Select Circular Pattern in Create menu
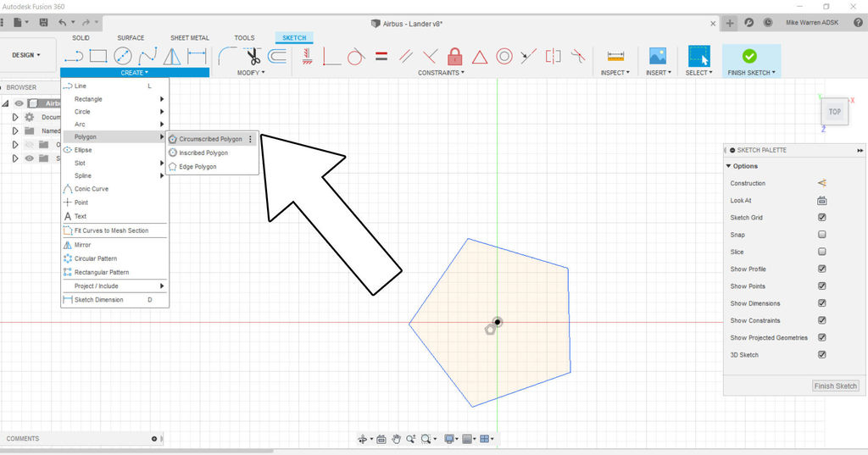This screenshot has width=868, height=455. tap(114, 258)
